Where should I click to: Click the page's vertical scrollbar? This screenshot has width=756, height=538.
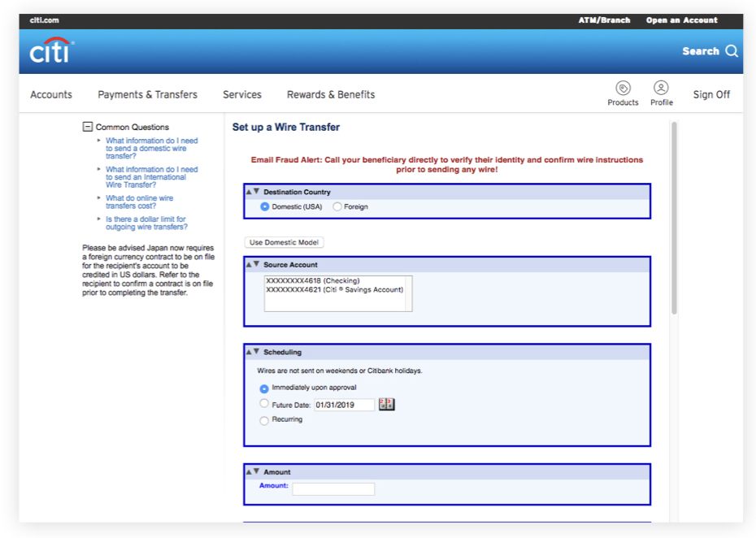point(674,218)
